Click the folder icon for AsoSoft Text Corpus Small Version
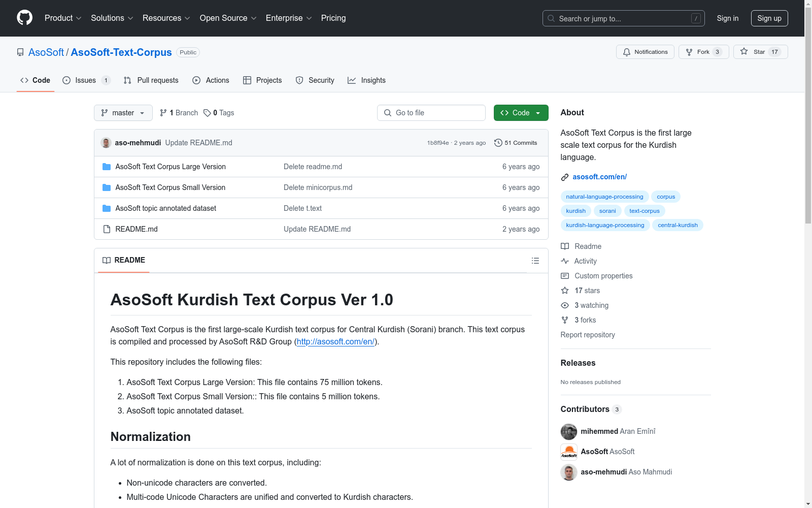 tap(107, 187)
